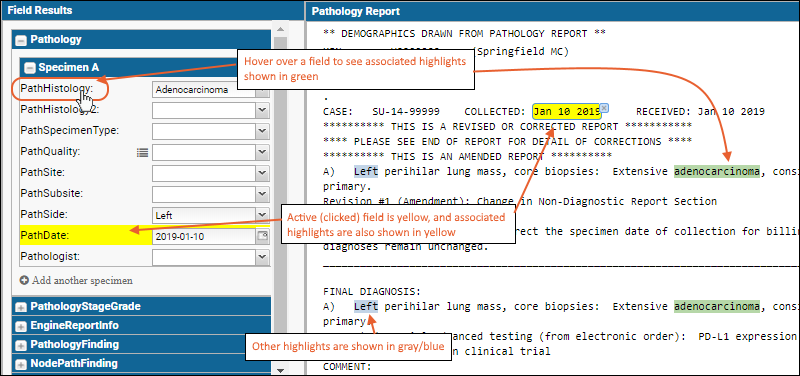Click the PathSide field showing Left

pos(204,215)
